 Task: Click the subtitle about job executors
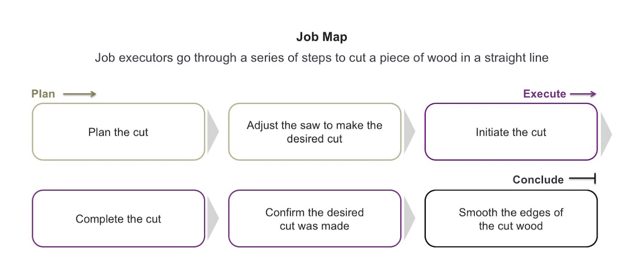(x=321, y=58)
